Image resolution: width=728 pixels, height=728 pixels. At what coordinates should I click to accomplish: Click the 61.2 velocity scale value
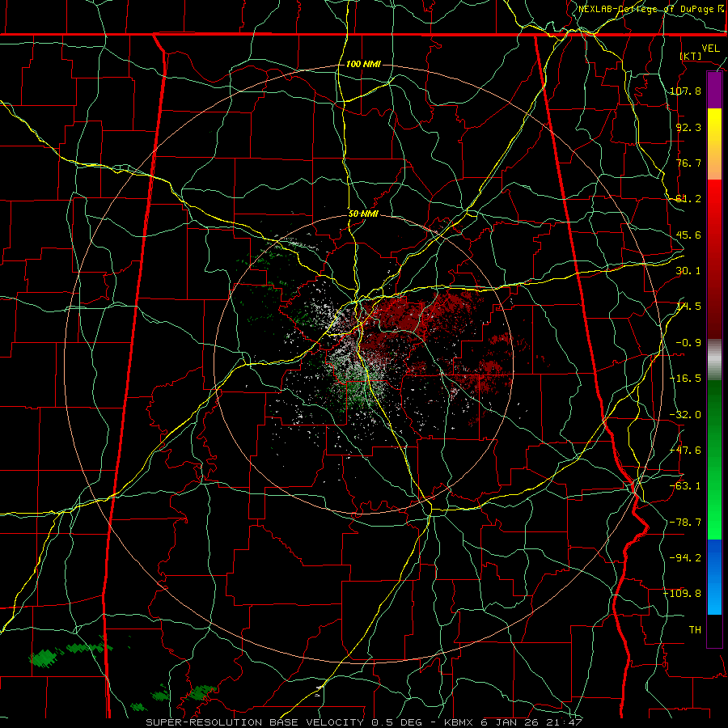pos(688,199)
